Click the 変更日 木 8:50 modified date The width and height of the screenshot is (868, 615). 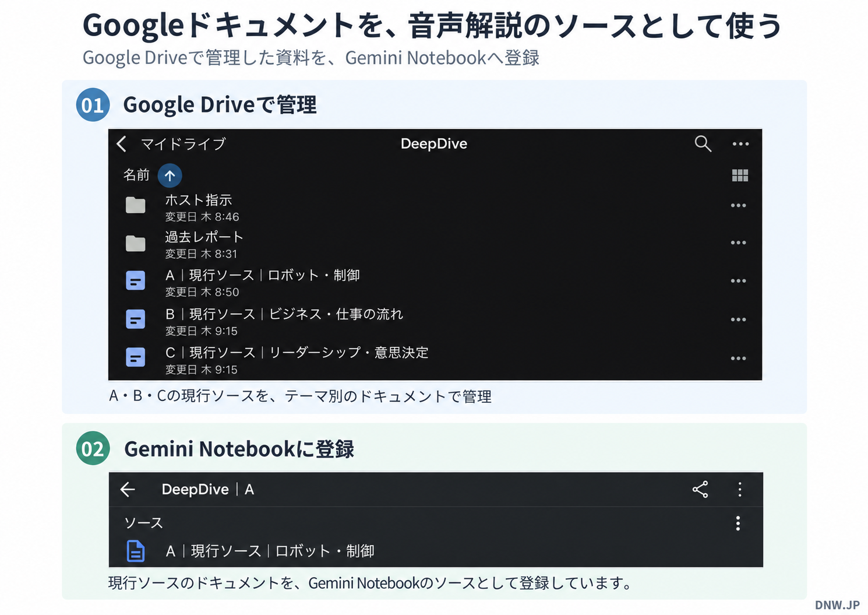click(202, 292)
